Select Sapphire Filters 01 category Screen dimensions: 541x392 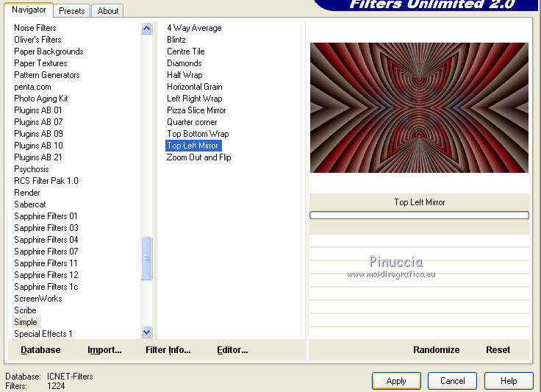tap(46, 216)
